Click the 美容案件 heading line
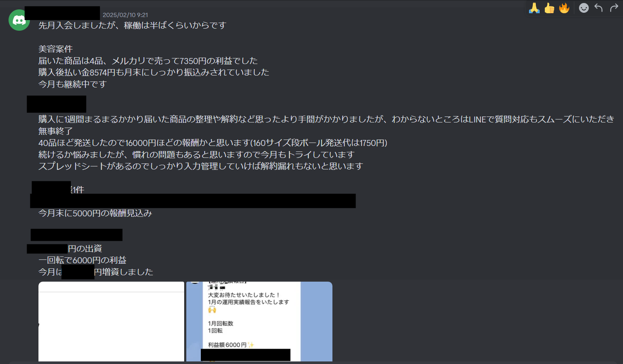Screen dimensions: 623x364 [56, 49]
